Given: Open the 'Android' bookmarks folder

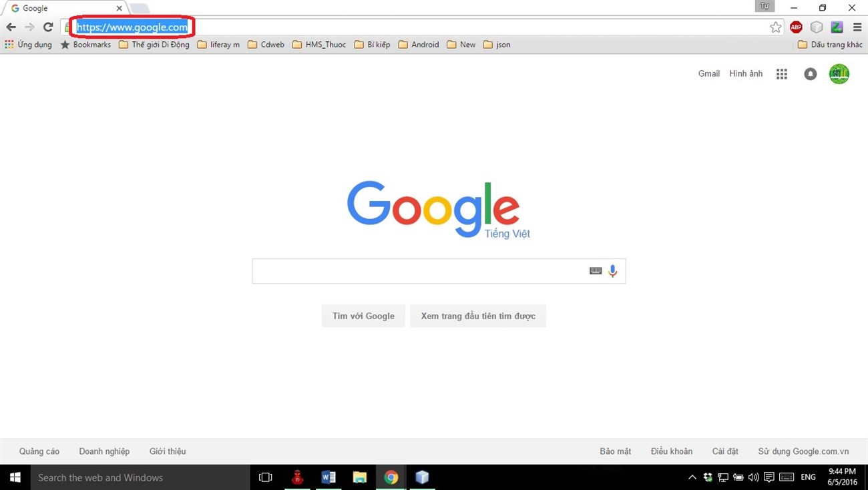Looking at the screenshot, I should coord(419,45).
